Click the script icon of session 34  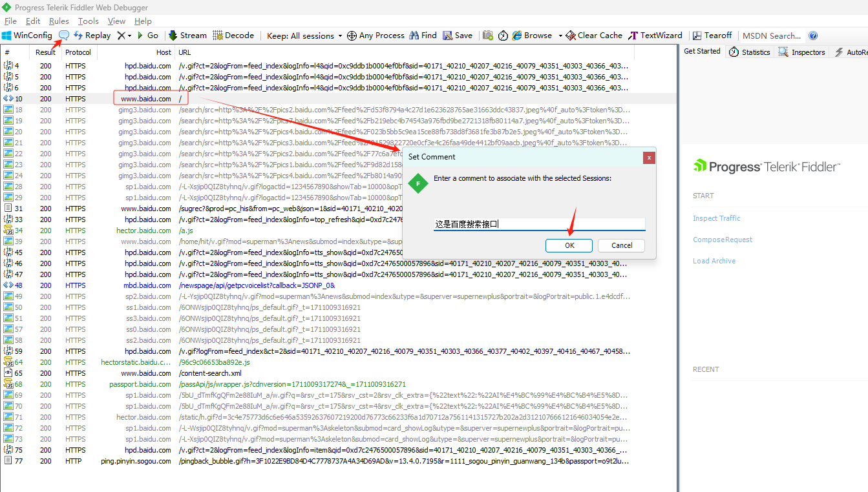coord(8,231)
